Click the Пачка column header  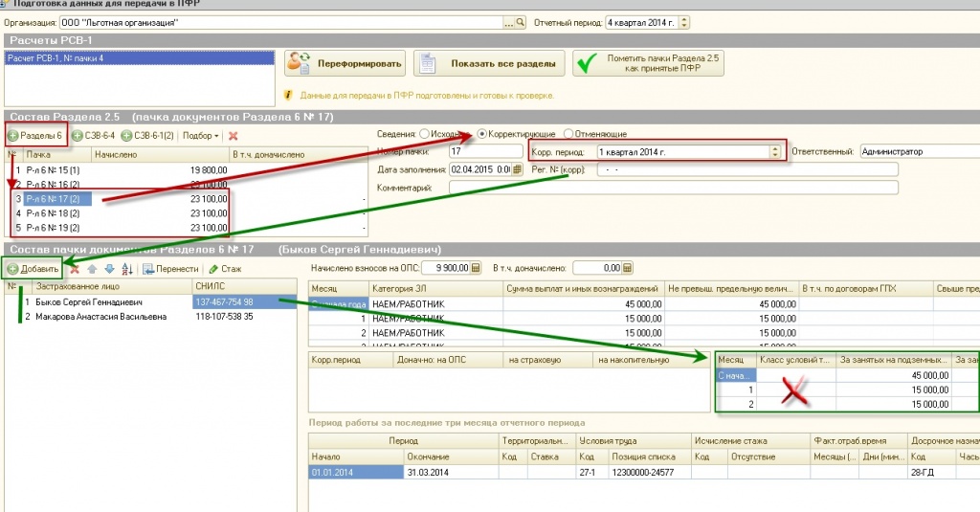56,154
